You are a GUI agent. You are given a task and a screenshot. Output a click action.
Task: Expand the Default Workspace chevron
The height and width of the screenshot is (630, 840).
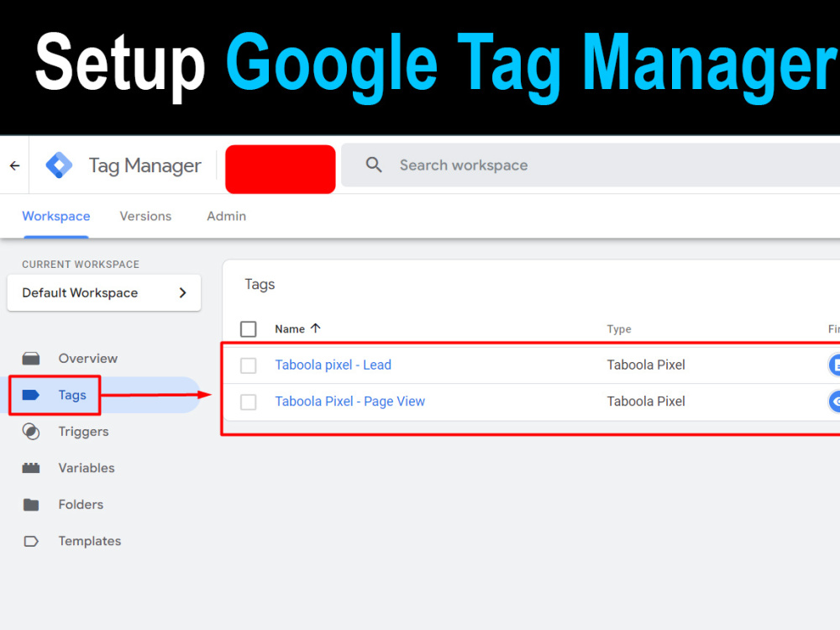pyautogui.click(x=182, y=292)
